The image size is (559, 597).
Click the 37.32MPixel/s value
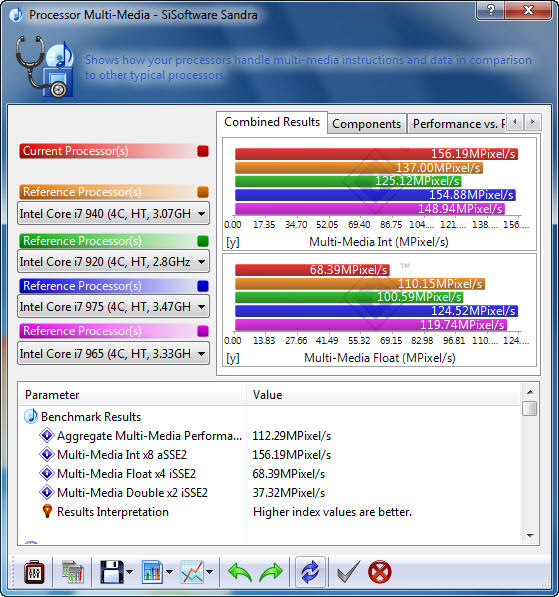289,493
